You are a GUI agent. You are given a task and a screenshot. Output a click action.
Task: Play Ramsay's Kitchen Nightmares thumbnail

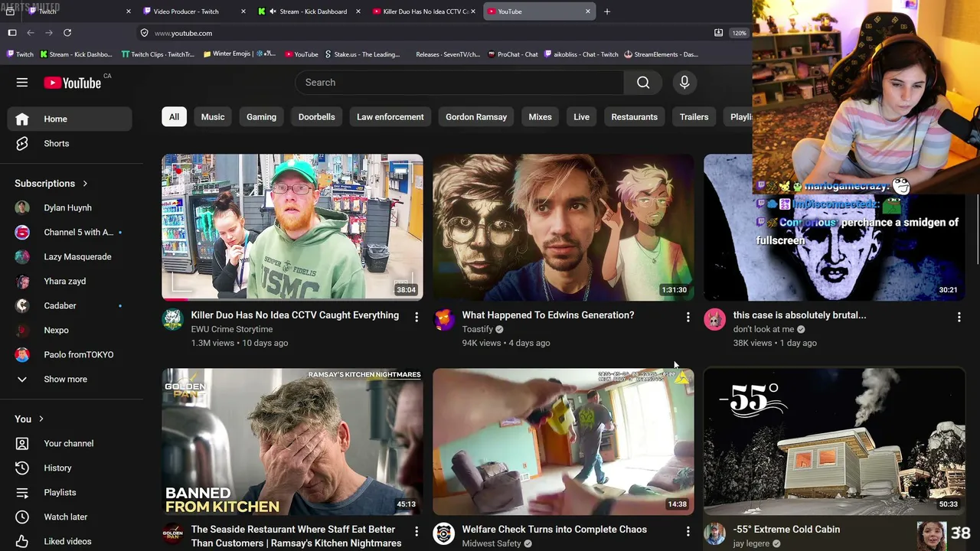point(292,442)
